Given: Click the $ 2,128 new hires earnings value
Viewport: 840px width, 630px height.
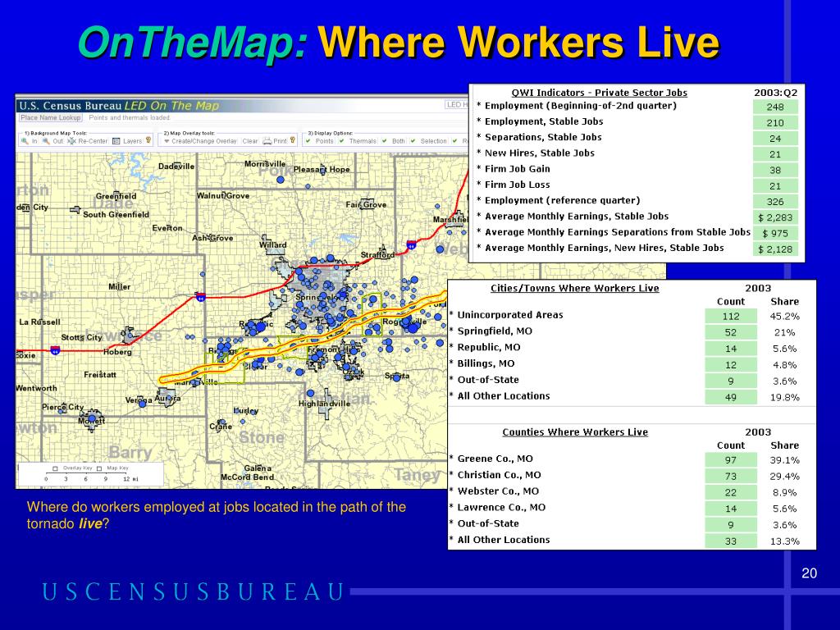Looking at the screenshot, I should [774, 249].
